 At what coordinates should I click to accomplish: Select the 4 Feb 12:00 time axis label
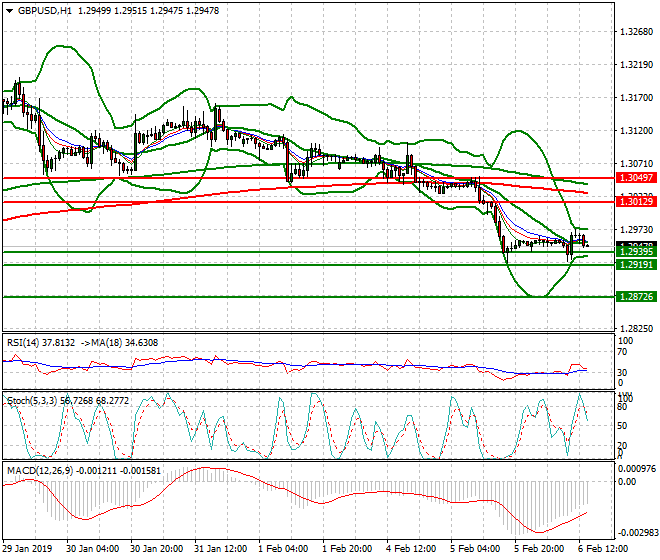pyautogui.click(x=411, y=549)
